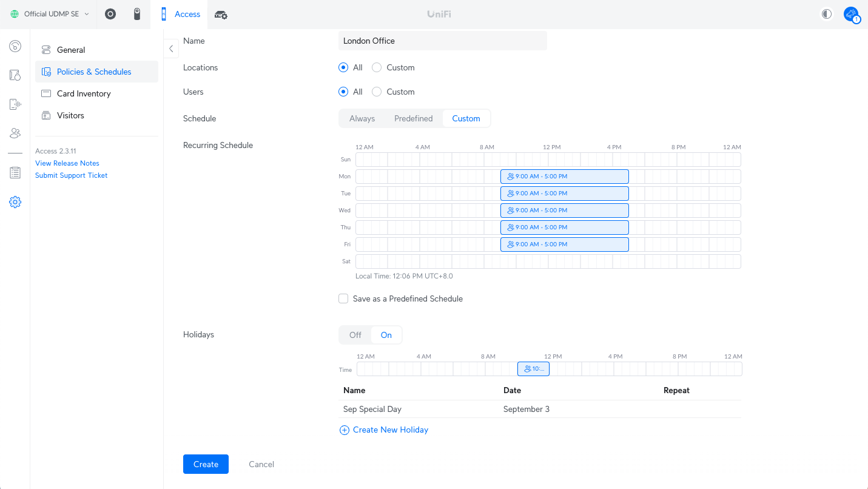Turn Holidays On
The width and height of the screenshot is (868, 489).
point(386,335)
